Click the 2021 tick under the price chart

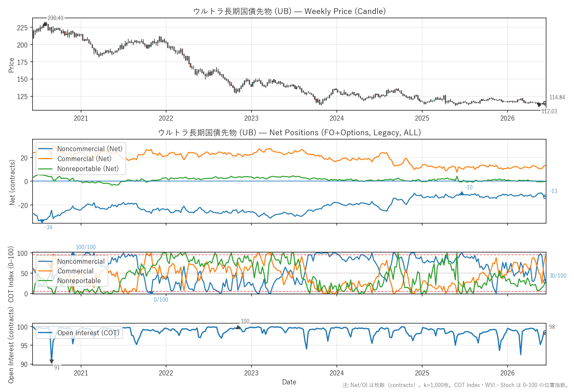tap(81, 118)
